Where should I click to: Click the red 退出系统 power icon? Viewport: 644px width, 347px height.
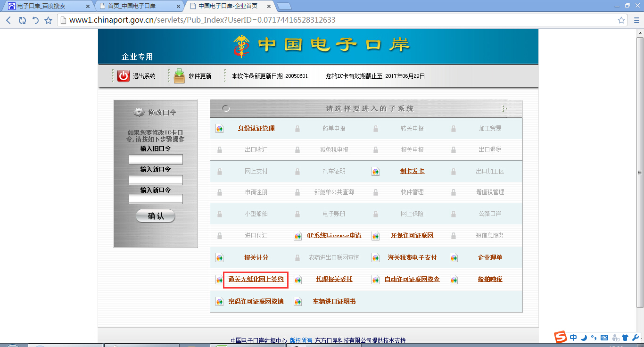[124, 76]
